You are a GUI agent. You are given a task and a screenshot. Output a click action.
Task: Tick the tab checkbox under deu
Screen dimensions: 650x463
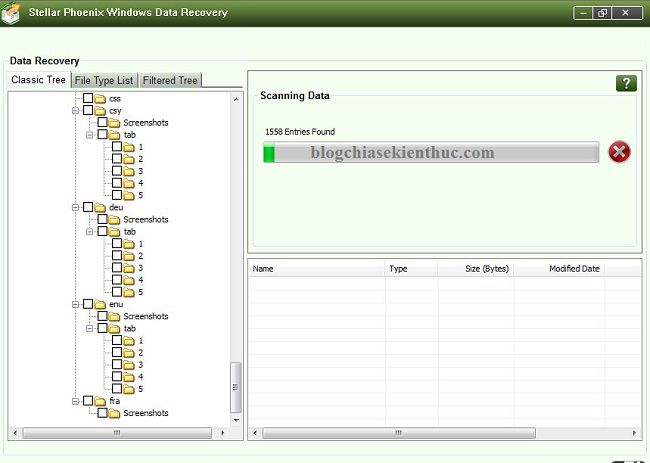[x=102, y=231]
